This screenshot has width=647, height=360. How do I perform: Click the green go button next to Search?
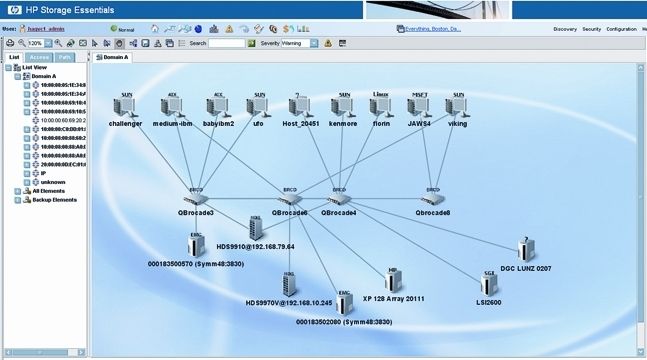[x=251, y=43]
